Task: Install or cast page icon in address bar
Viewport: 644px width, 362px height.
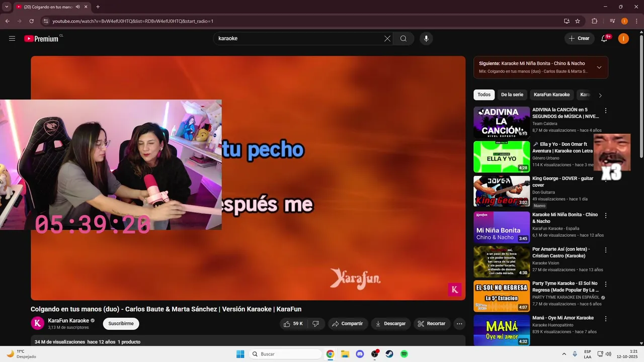Action: pos(567,21)
